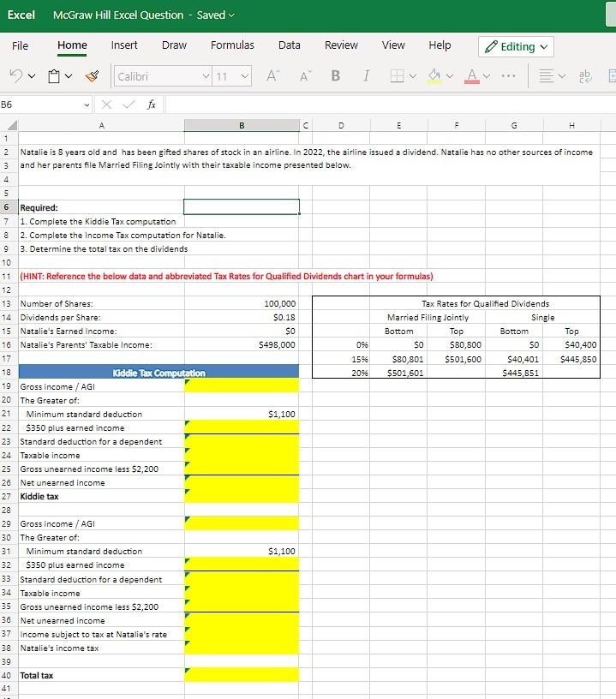Click the Undo icon
The image size is (616, 699).
(x=15, y=76)
